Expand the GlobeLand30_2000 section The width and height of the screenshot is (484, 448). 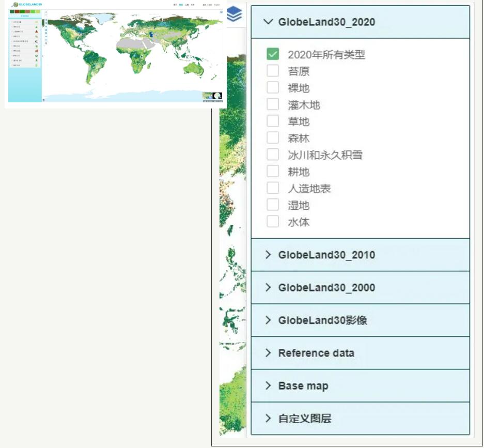point(360,287)
